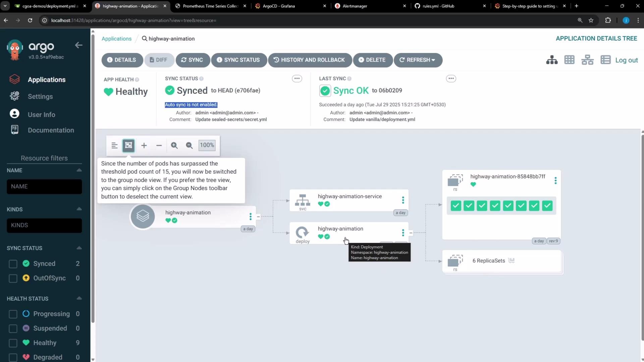Image resolution: width=644 pixels, height=362 pixels.
Task: Check the Suspended filter checkbox
Action: pyautogui.click(x=13, y=328)
